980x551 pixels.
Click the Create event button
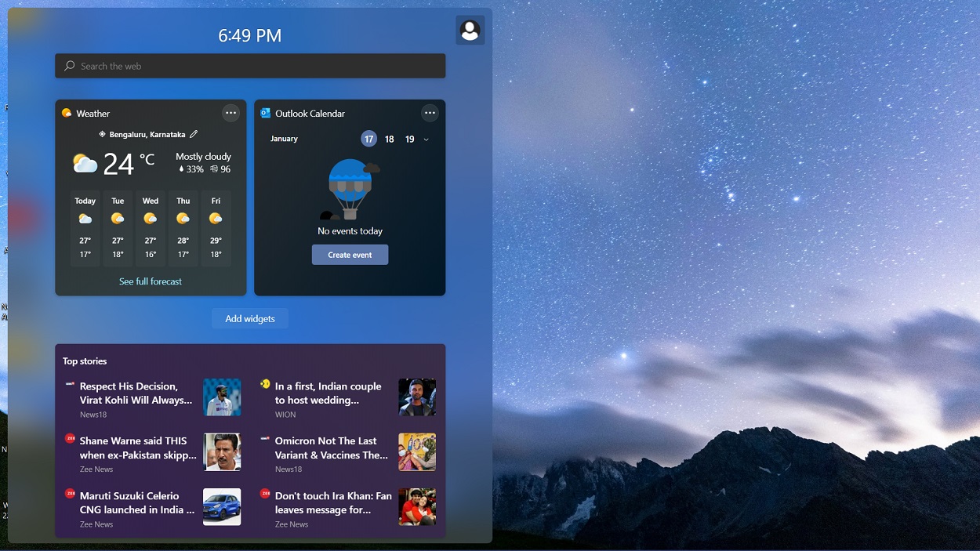click(350, 254)
